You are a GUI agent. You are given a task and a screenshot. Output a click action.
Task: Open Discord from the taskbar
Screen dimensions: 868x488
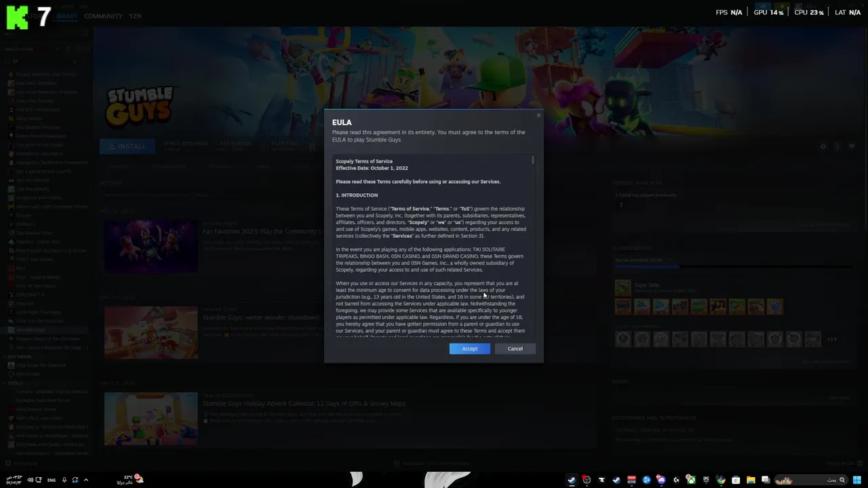(x=661, y=480)
